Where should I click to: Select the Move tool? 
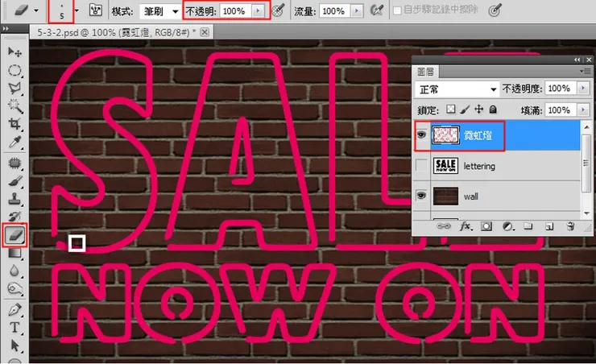click(14, 52)
